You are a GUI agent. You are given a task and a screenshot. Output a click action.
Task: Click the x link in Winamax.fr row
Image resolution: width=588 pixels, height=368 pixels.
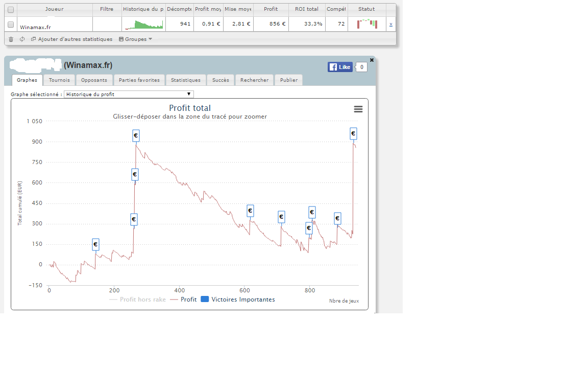pyautogui.click(x=391, y=24)
